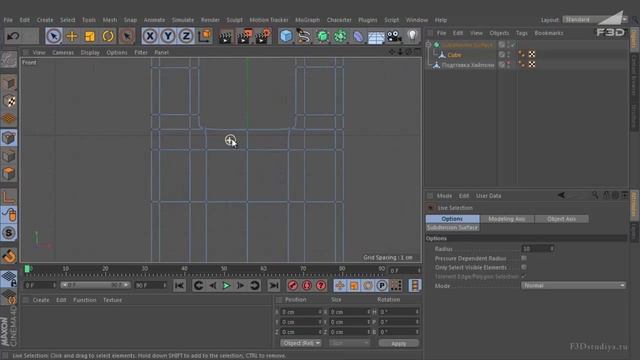Viewport: 640px width, 360px height.
Task: Click the Spline pen tool icon
Action: (303, 36)
